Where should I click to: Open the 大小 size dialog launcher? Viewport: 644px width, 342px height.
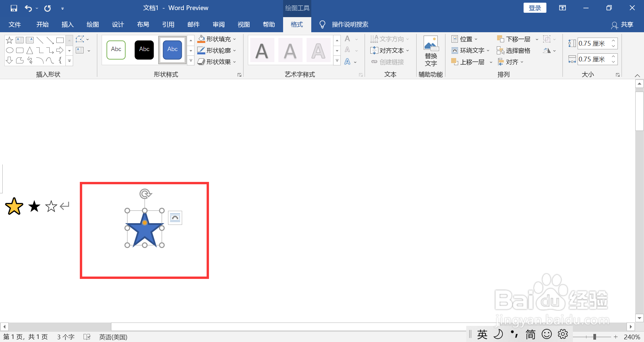click(x=618, y=75)
